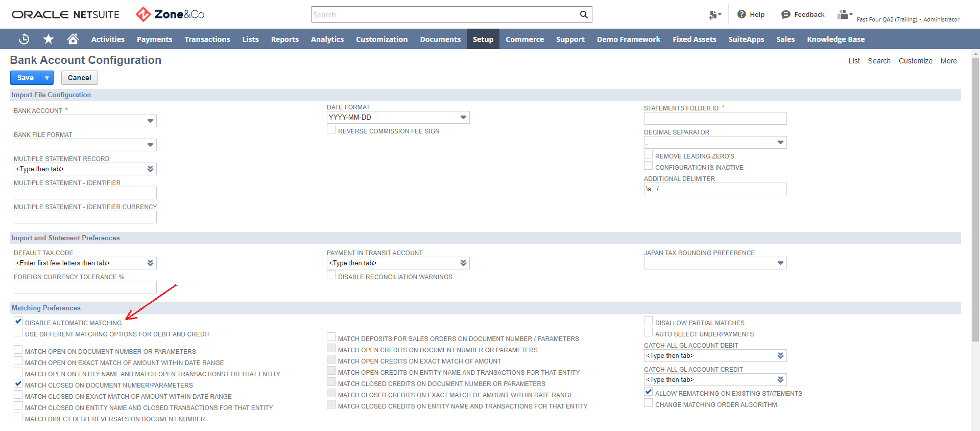Screen dimensions: 980x431
Task: Open Catch-All GL Account Credit list arrows
Action: point(780,380)
